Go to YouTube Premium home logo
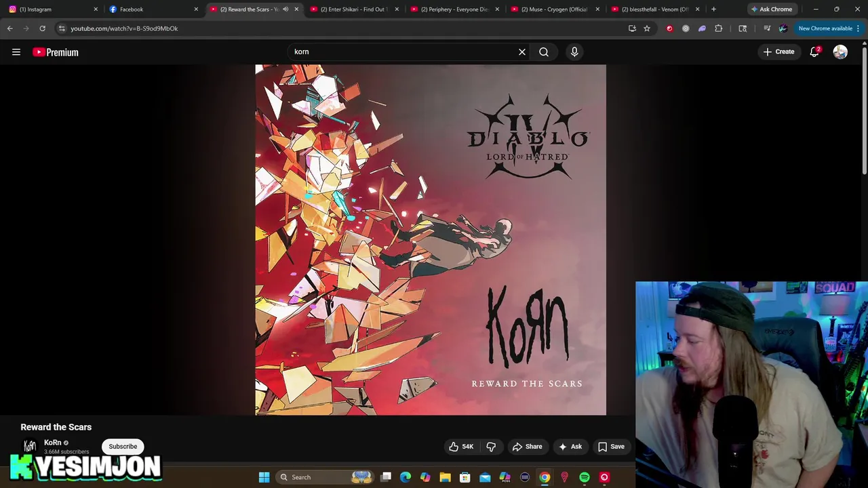 point(56,52)
